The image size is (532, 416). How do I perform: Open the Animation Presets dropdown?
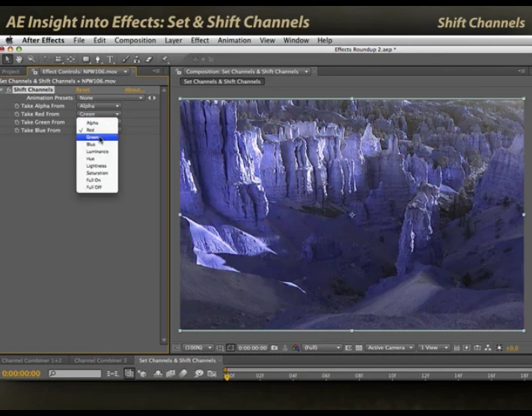(111, 98)
